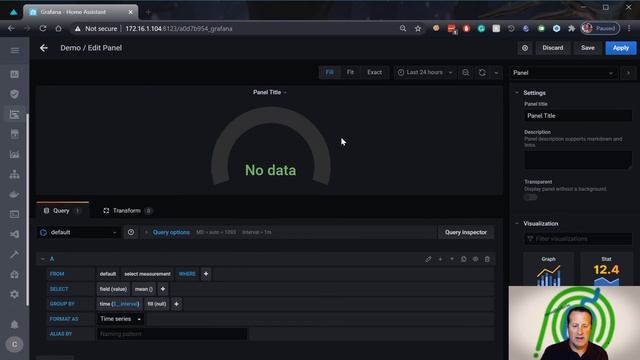
Task: Open the default data source dropdown
Action: pyautogui.click(x=79, y=232)
